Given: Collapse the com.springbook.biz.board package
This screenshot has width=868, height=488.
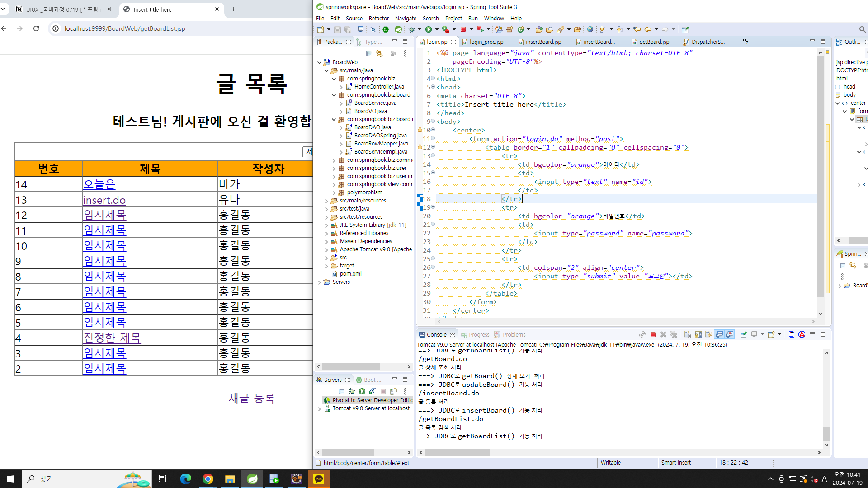Looking at the screenshot, I should coord(334,95).
